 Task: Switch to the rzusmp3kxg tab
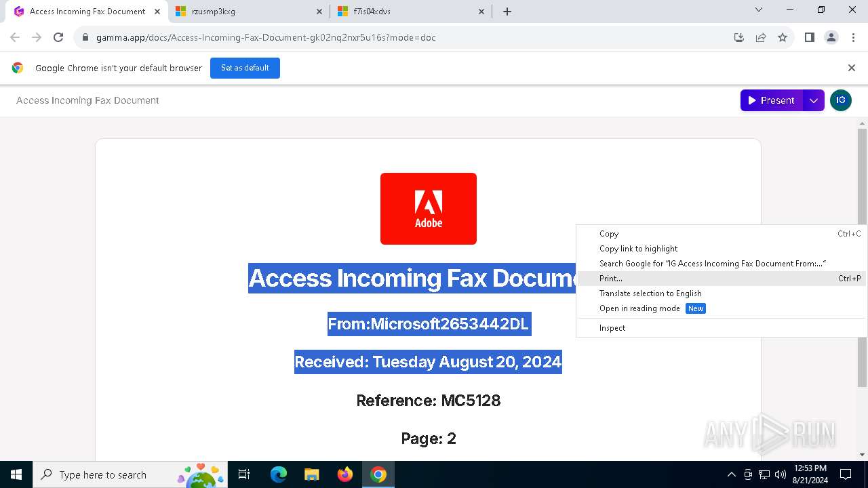pos(248,12)
